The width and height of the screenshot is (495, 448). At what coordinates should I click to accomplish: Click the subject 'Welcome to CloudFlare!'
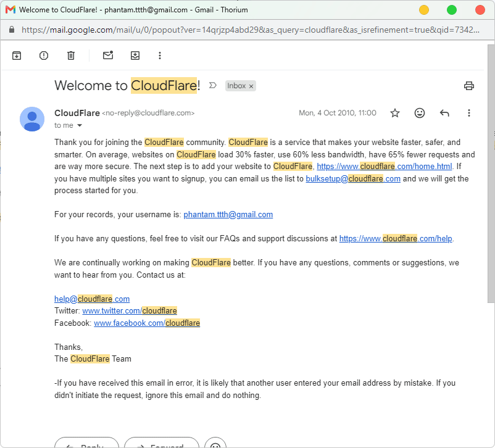(127, 86)
